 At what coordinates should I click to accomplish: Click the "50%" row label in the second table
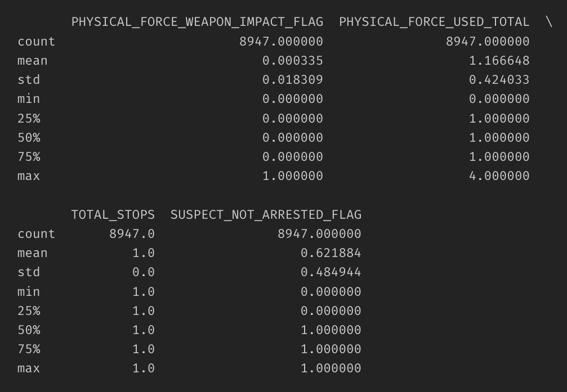point(29,330)
